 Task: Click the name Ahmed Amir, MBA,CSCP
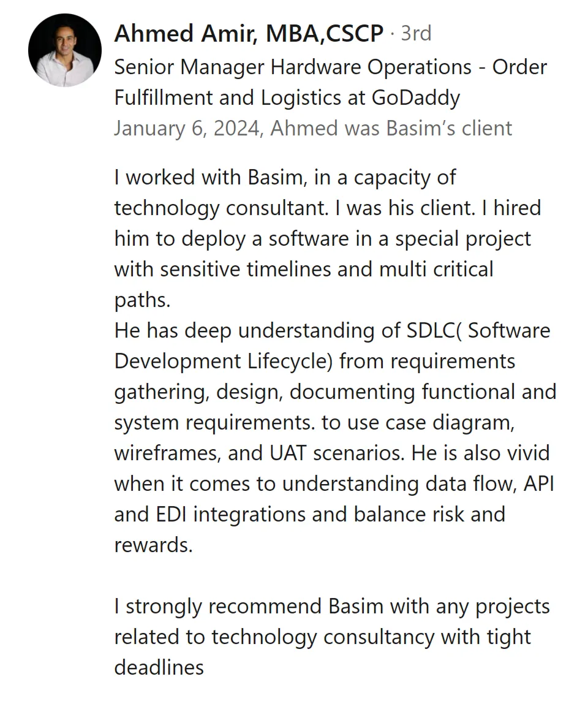click(249, 34)
